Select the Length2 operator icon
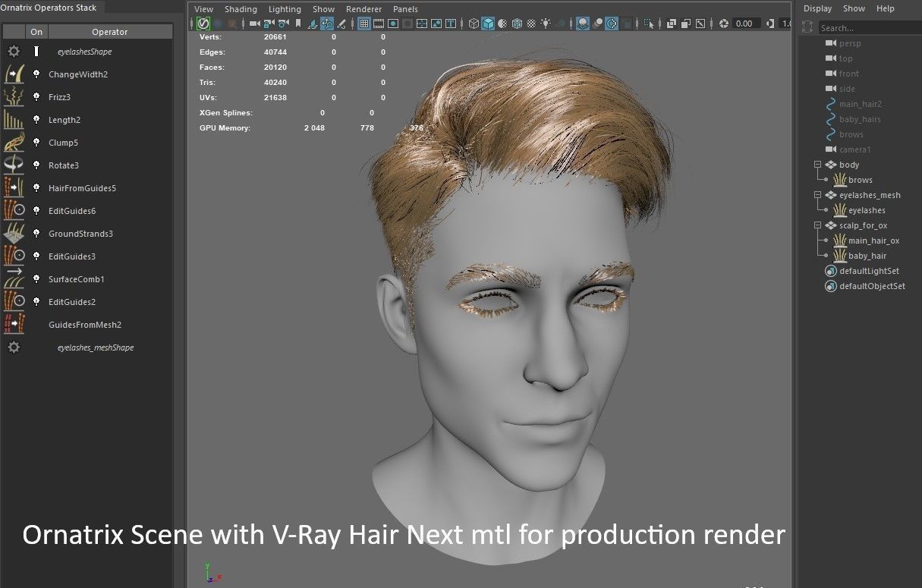922x588 pixels. click(x=14, y=120)
